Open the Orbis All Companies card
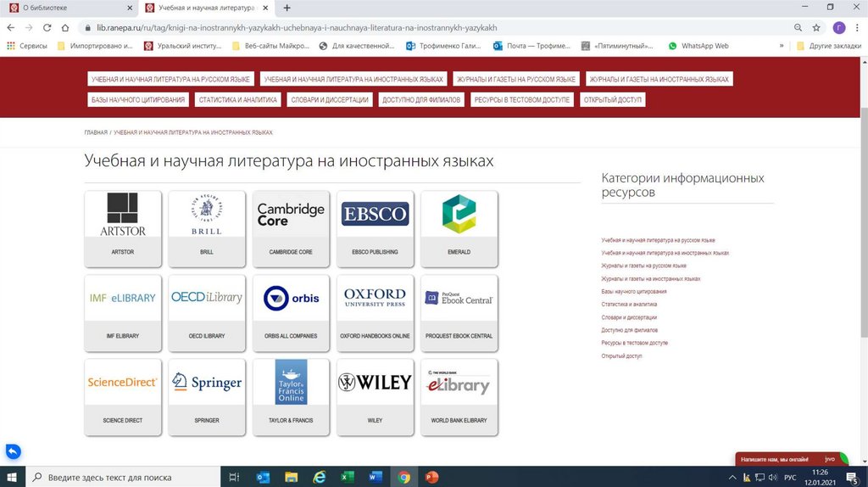This screenshot has height=487, width=868. click(291, 313)
